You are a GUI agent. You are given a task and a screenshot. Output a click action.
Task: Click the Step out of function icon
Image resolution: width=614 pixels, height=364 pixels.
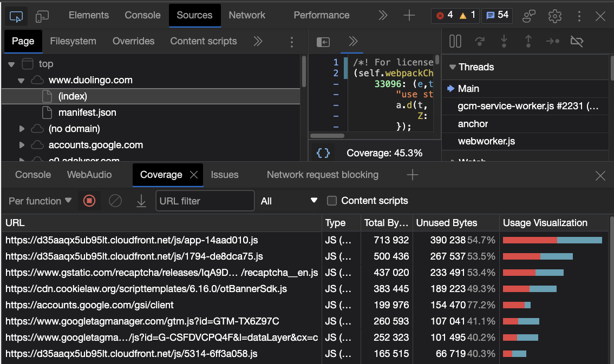[x=528, y=41]
